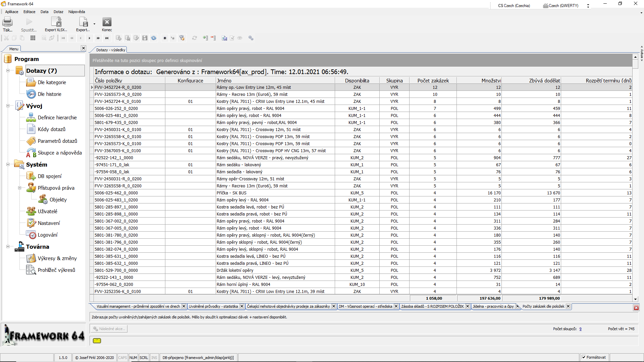Open the CS Czech language selector
The height and width of the screenshot is (362, 644).
(514, 6)
